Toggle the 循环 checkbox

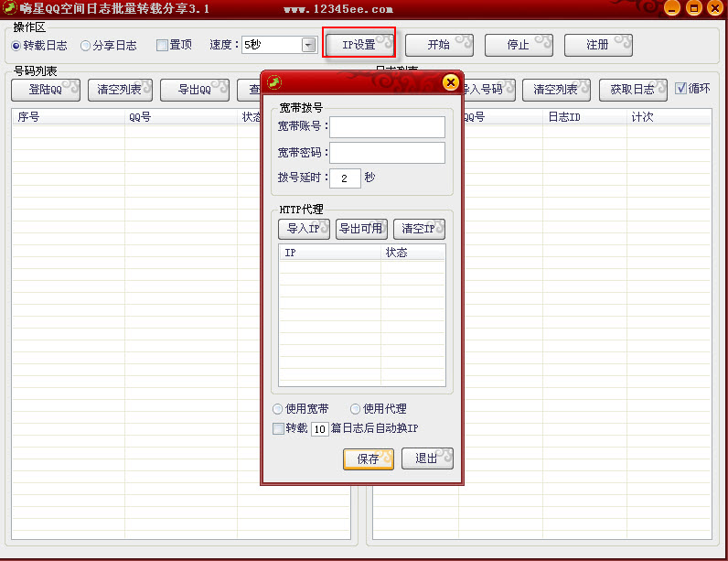click(680, 88)
